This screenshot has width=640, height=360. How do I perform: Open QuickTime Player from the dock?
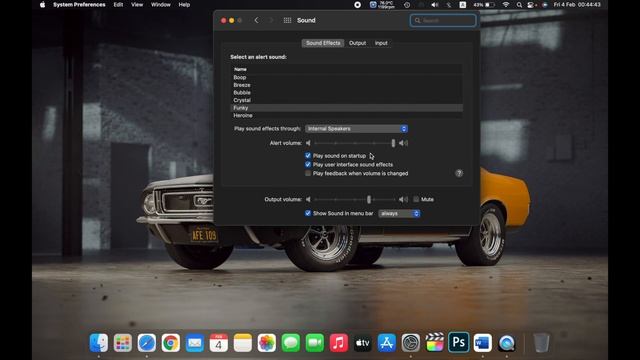tap(507, 343)
